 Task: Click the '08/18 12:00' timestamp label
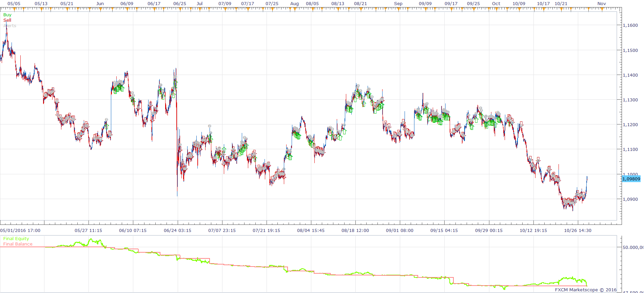[x=355, y=231]
